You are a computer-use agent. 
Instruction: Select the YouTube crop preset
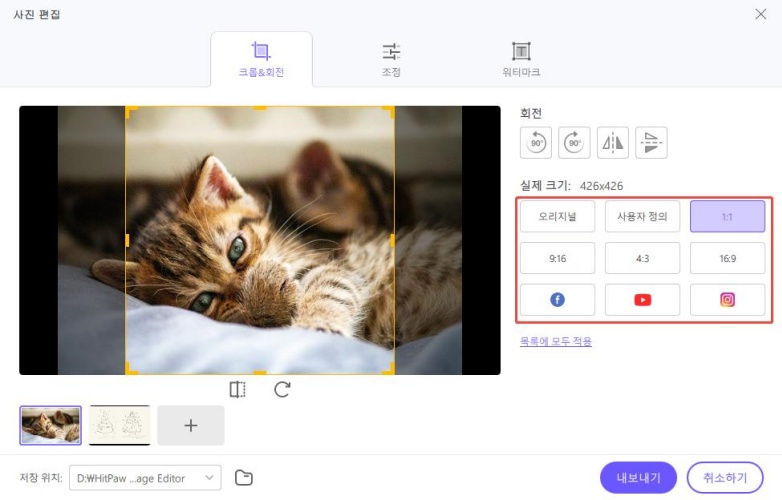[x=642, y=300]
